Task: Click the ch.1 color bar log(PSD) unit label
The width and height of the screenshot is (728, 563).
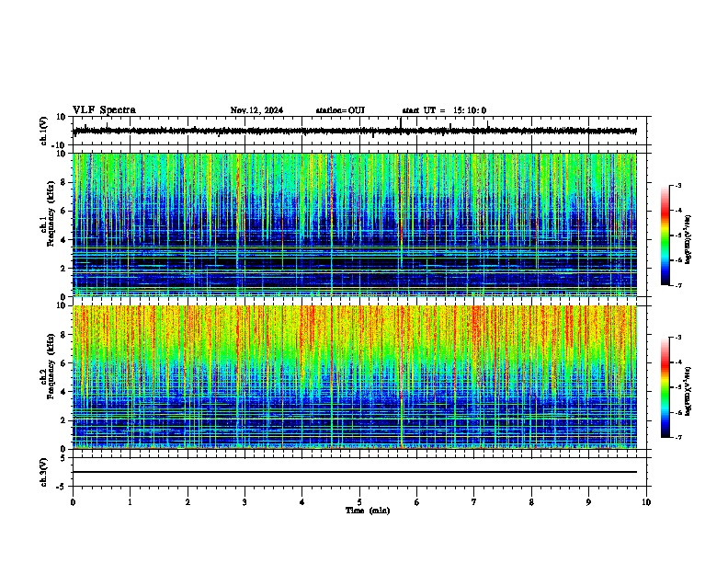Action: [x=688, y=240]
